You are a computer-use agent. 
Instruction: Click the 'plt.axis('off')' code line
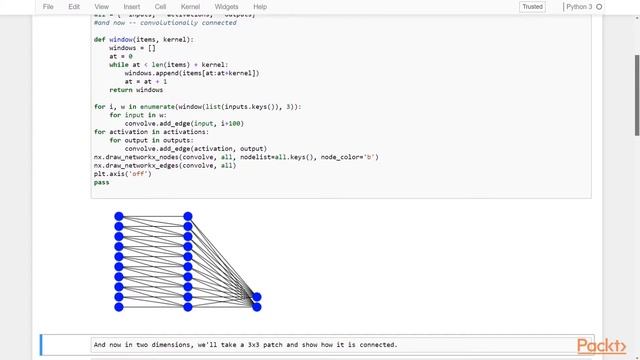point(122,174)
